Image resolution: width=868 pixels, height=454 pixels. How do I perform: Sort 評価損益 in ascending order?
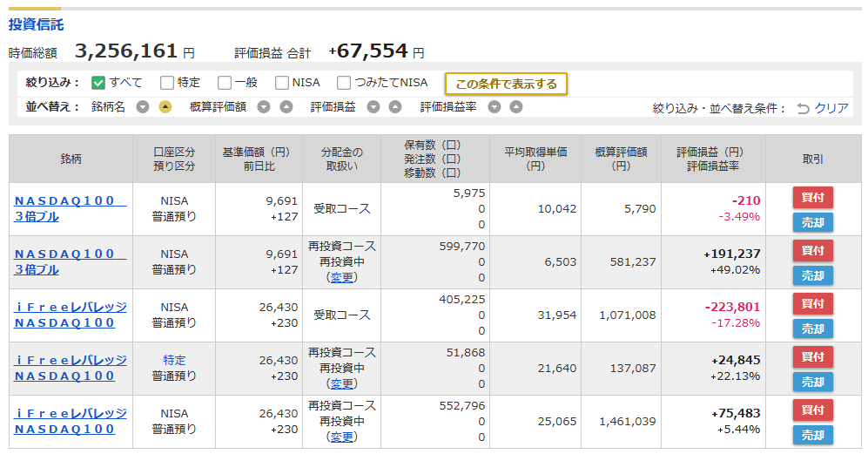[x=394, y=107]
